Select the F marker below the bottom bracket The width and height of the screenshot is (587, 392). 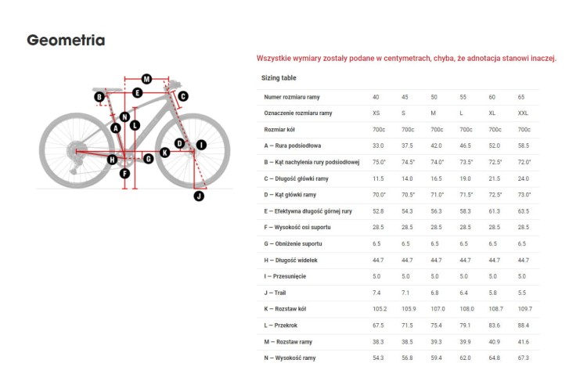click(124, 174)
